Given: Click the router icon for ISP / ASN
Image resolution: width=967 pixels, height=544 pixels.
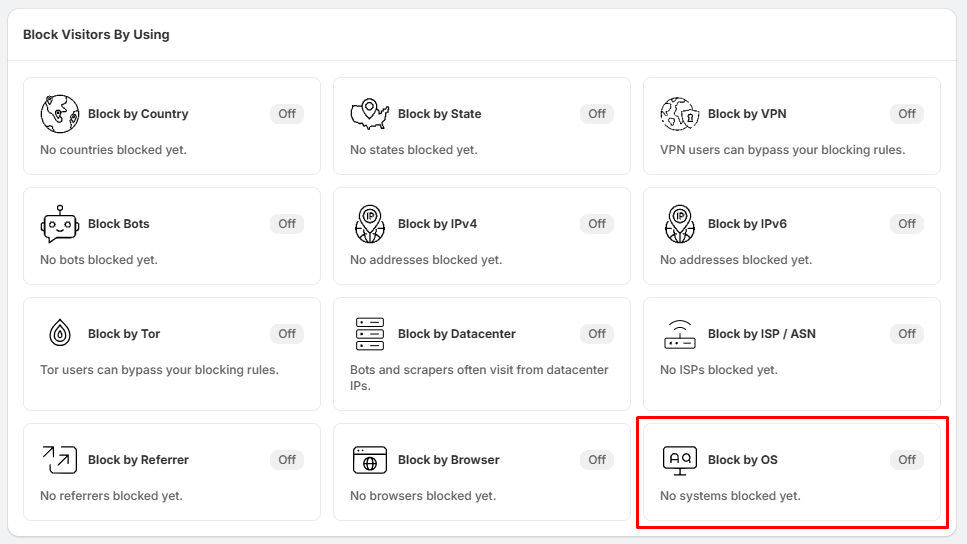Looking at the screenshot, I should (680, 334).
